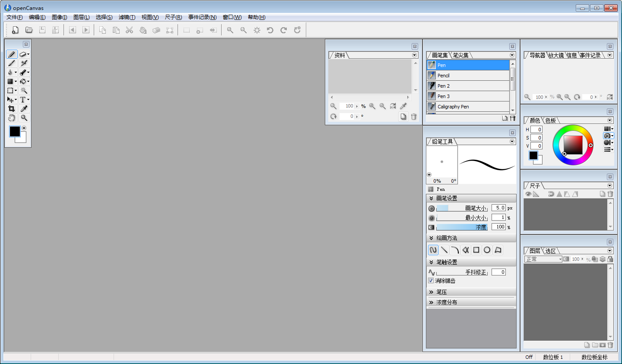Screen dimensions: 622x364
Task: Open the 导航器 panel menu arrow
Action: point(610,55)
